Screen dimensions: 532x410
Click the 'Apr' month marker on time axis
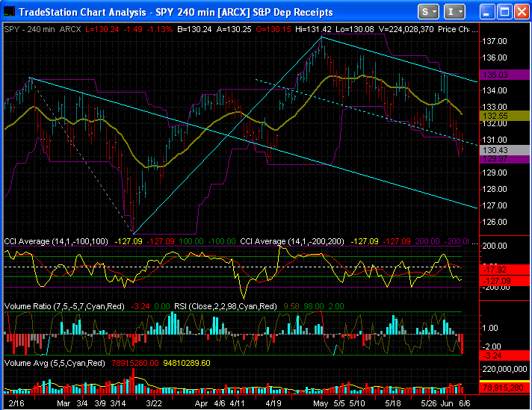coord(201,403)
